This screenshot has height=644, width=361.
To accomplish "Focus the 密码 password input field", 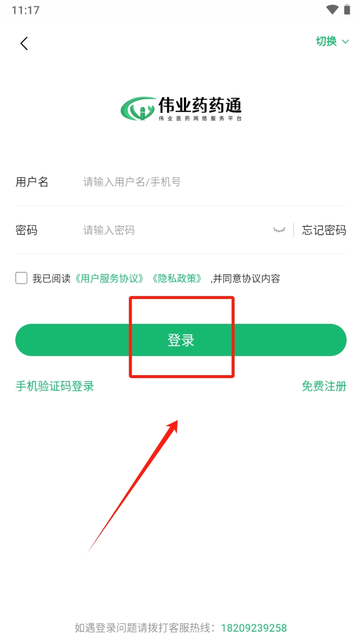I will click(x=175, y=230).
